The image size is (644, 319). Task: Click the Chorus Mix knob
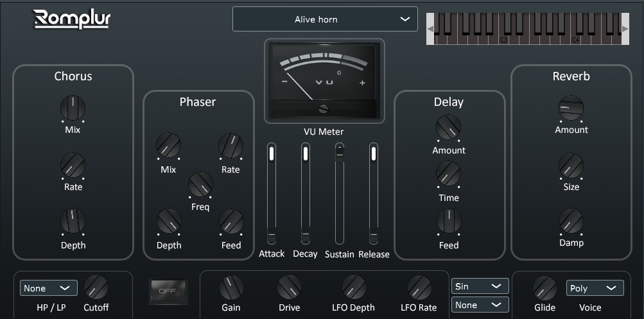73,108
